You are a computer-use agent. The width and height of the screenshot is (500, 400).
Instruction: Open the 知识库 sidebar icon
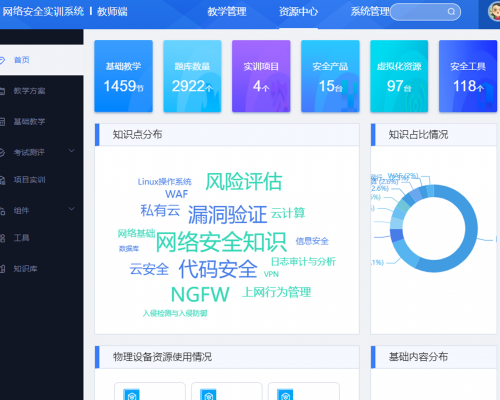(x=2, y=269)
